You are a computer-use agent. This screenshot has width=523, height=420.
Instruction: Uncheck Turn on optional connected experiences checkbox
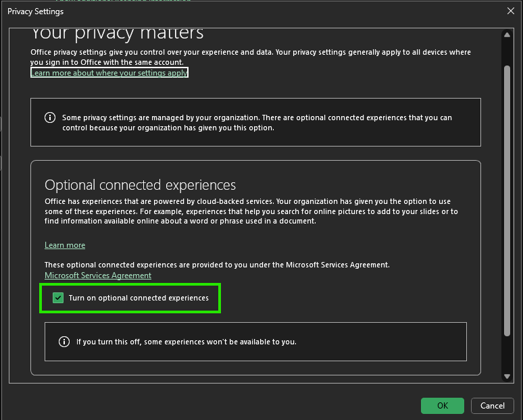(58, 298)
